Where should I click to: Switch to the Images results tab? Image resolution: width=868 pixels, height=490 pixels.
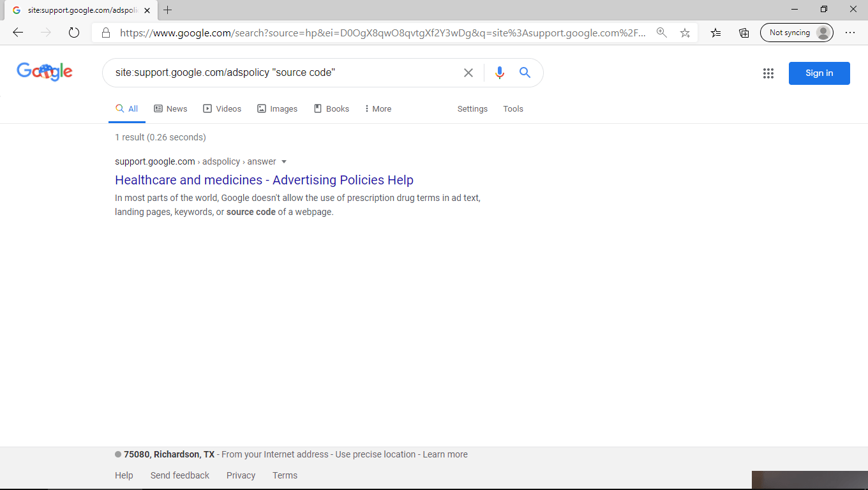277,108
